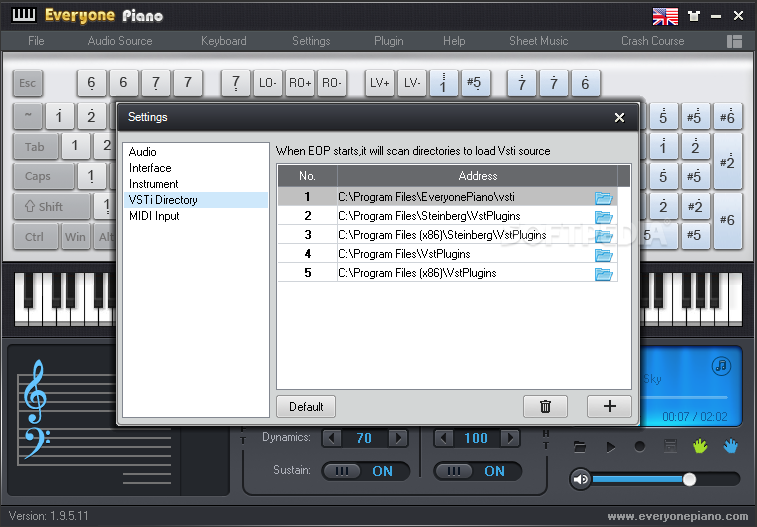The image size is (757, 527).
Task: Open the skin shirt icon in title bar
Action: coord(694,16)
